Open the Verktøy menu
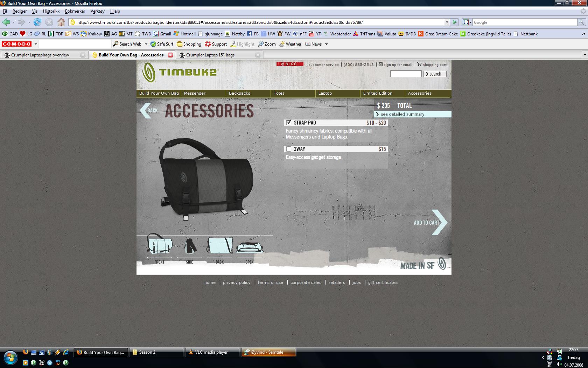This screenshot has width=588, height=368. coord(97,11)
